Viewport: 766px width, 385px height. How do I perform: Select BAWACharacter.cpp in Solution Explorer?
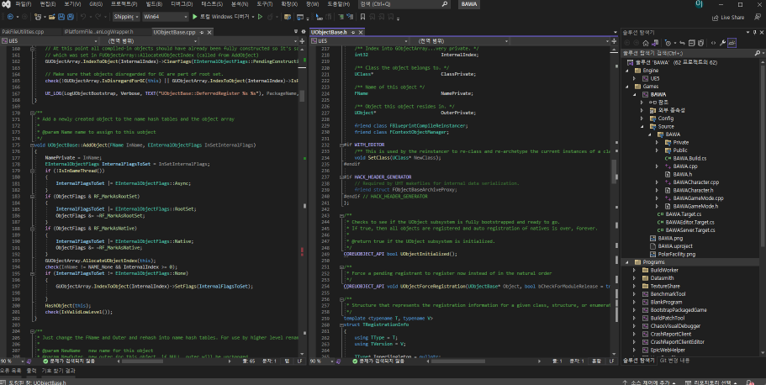point(696,182)
